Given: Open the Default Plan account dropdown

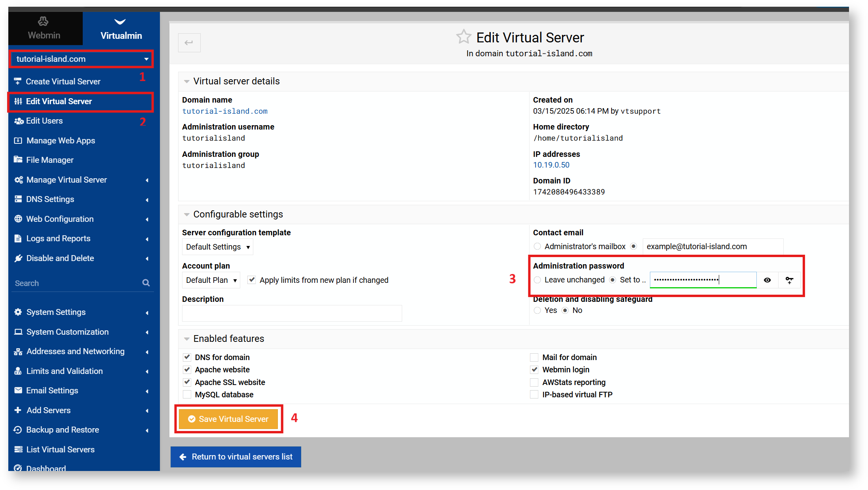Looking at the screenshot, I should tap(211, 280).
